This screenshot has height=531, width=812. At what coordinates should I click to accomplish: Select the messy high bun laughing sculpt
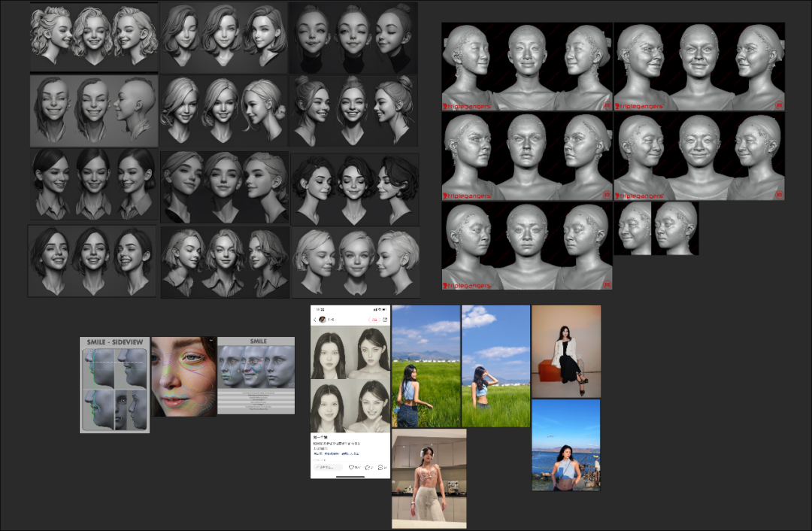[x=353, y=111]
